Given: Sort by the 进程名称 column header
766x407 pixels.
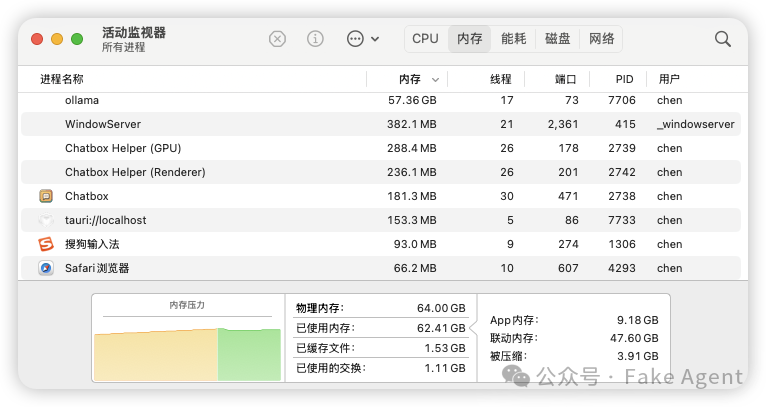Looking at the screenshot, I should 62,79.
